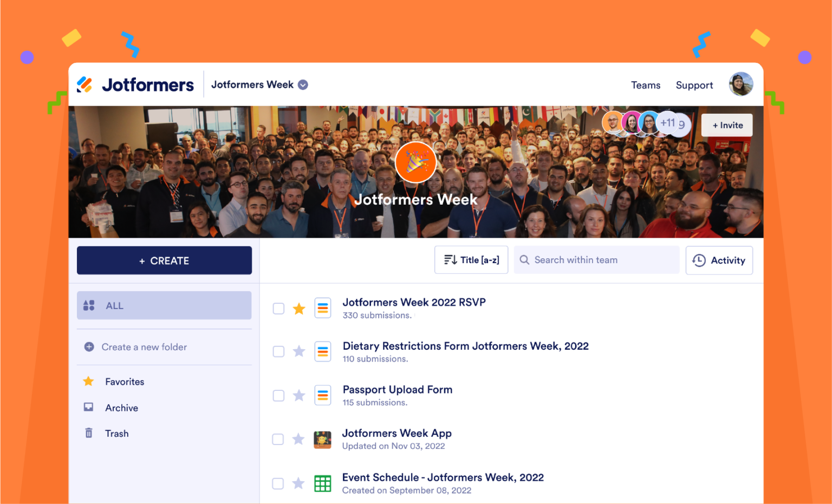The width and height of the screenshot is (832, 504).
Task: Click the Archive icon in the sidebar
Action: pyautogui.click(x=89, y=407)
